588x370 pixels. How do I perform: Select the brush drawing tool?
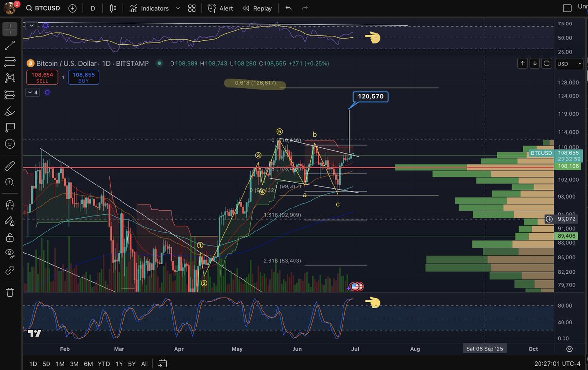click(x=10, y=111)
